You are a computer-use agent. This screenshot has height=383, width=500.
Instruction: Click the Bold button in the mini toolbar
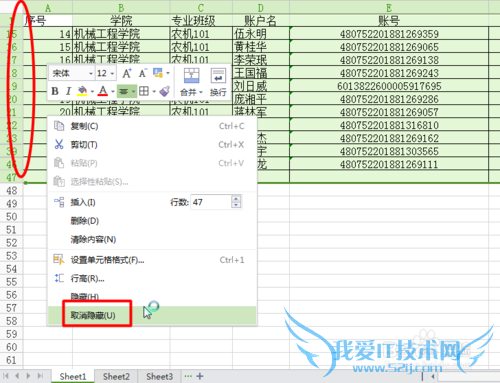click(x=55, y=91)
